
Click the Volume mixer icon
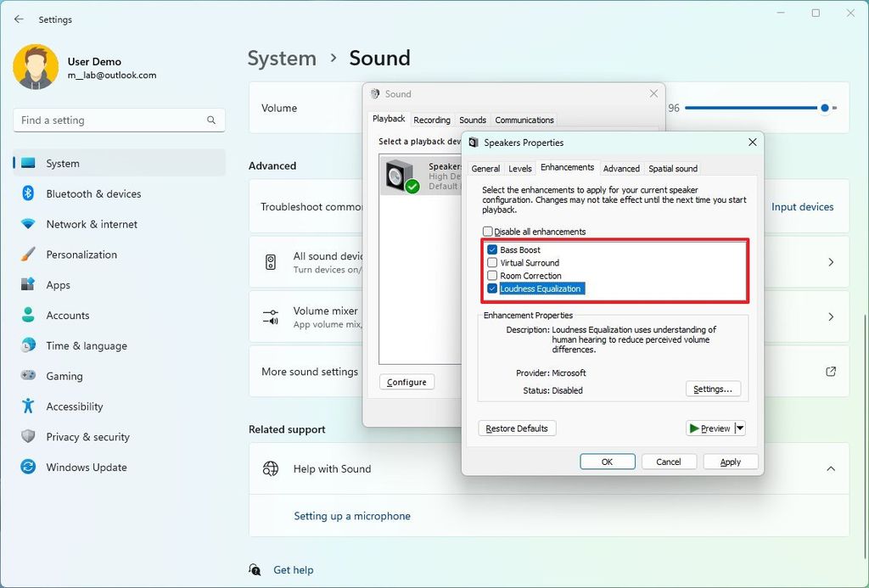[x=270, y=317]
